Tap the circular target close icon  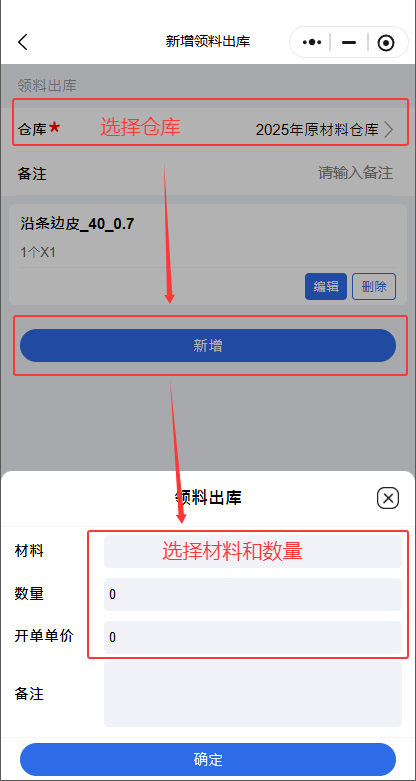pos(386,43)
